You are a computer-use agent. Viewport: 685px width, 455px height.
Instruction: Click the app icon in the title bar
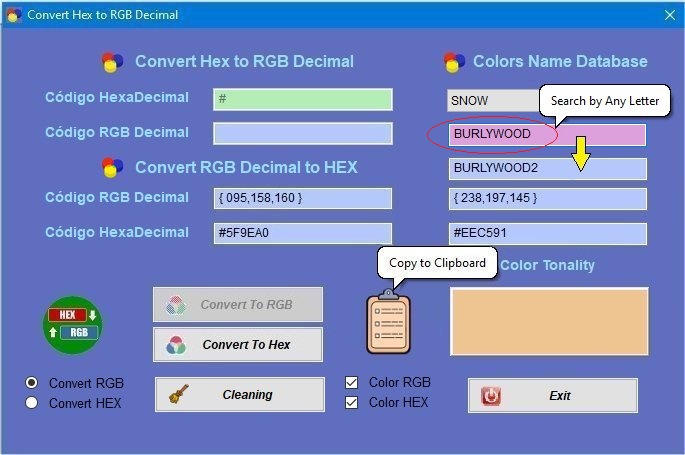pos(13,15)
